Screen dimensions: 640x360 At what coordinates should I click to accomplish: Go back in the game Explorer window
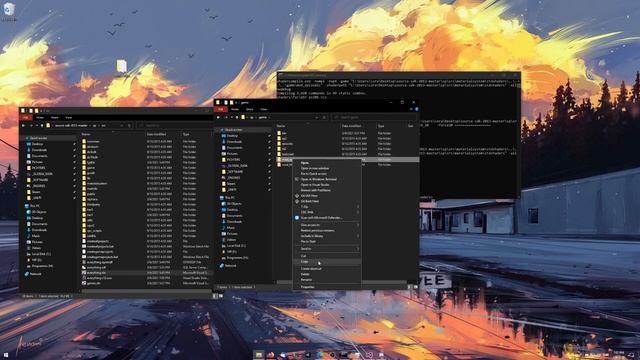tap(219, 117)
